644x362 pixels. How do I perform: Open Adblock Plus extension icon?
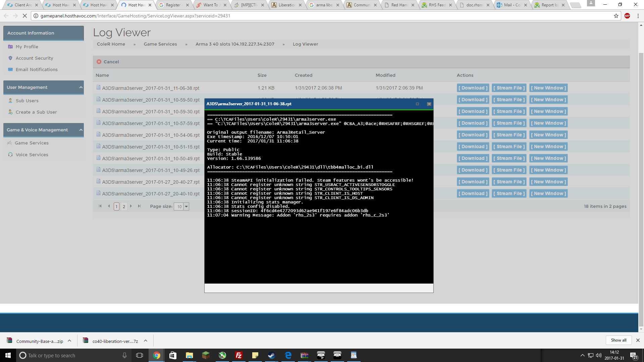click(x=627, y=16)
